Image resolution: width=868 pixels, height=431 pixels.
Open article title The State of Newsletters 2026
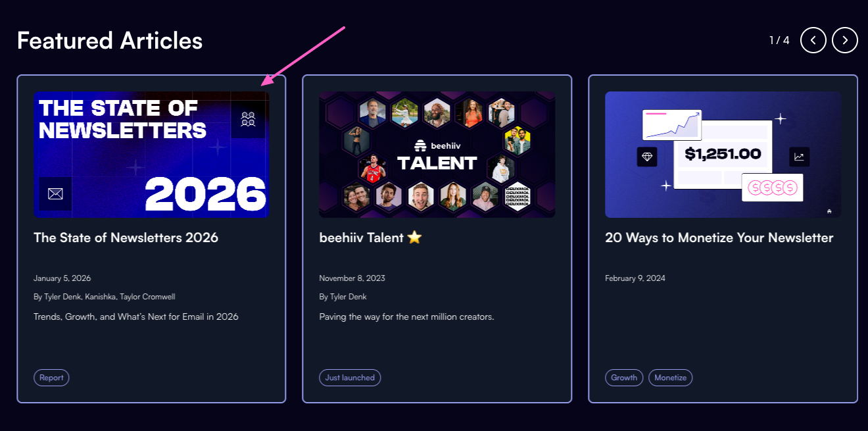pyautogui.click(x=126, y=238)
